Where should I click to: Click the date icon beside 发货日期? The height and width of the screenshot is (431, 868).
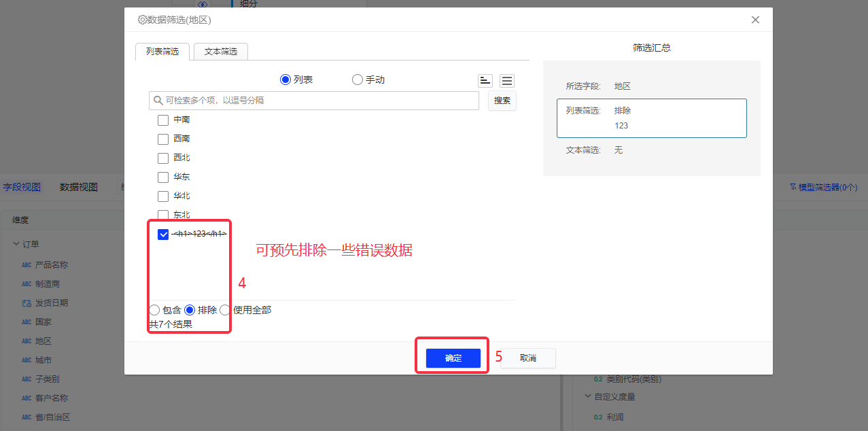(27, 303)
